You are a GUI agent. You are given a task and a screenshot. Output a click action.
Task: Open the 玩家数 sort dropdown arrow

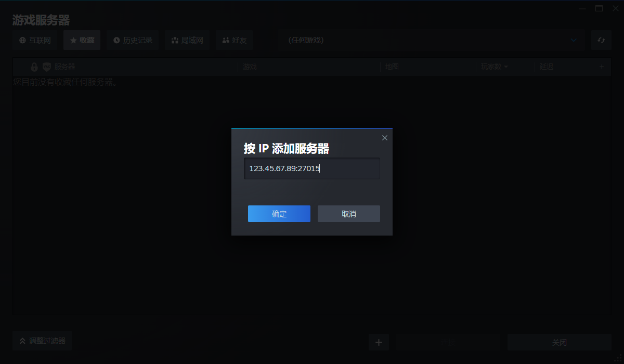(x=506, y=67)
